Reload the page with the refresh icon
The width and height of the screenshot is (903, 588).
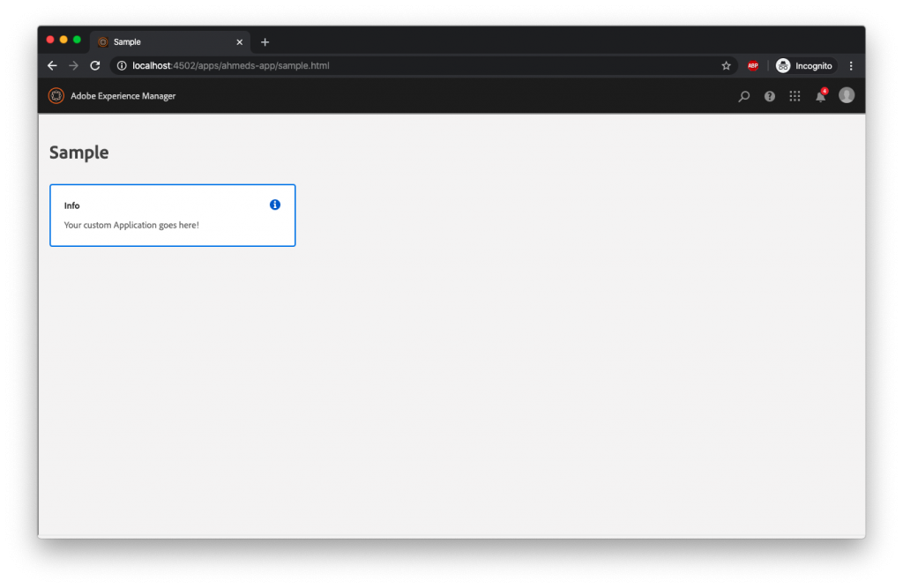click(x=95, y=65)
